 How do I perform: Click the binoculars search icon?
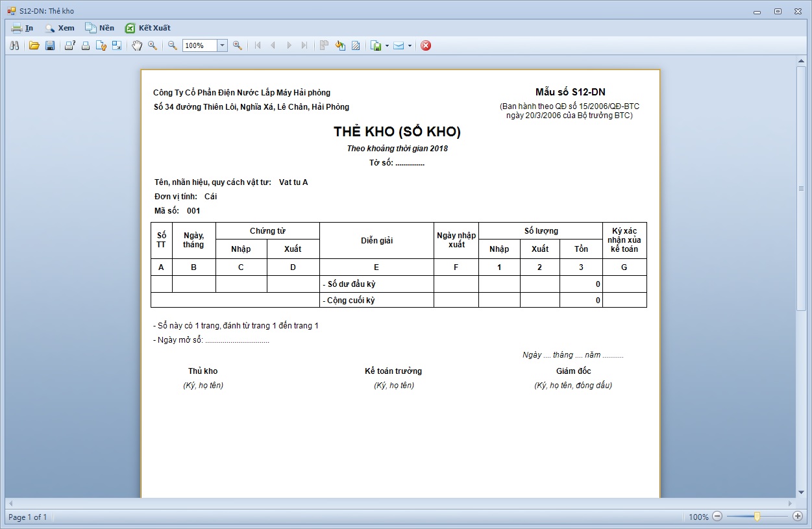coord(16,45)
